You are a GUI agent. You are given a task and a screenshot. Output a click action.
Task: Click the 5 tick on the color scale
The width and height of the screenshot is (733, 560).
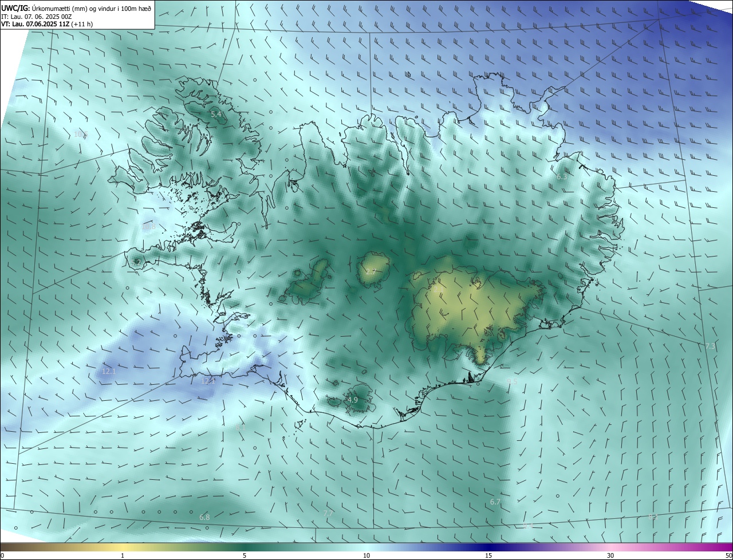click(245, 555)
